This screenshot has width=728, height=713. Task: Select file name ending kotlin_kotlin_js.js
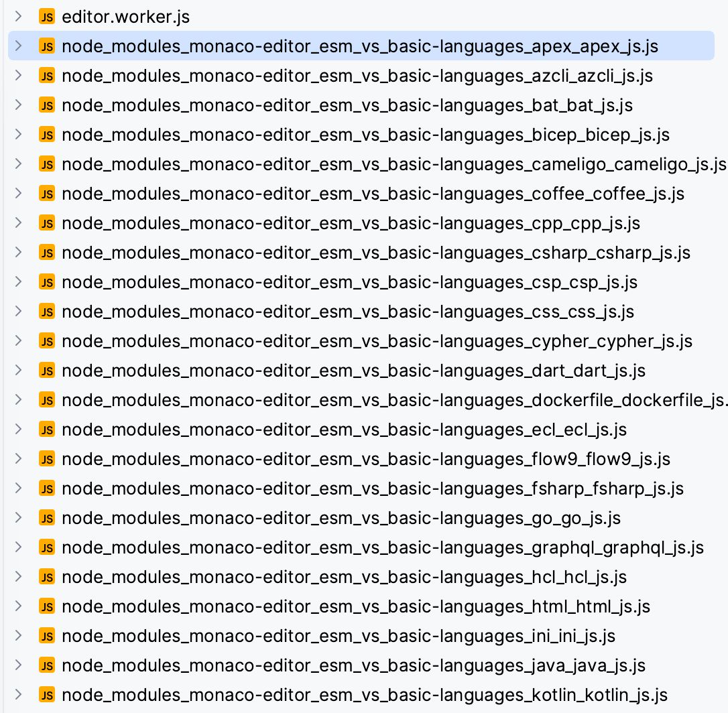[365, 695]
